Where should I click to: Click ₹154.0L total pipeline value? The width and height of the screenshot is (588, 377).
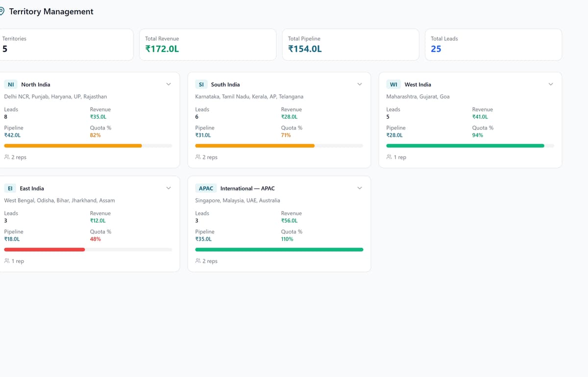[x=305, y=49]
